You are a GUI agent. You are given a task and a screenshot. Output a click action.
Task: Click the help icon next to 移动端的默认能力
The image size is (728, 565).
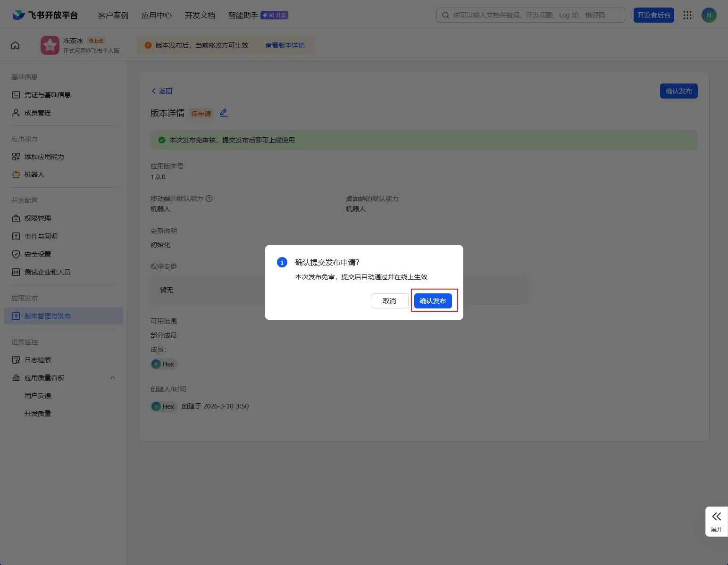click(209, 199)
